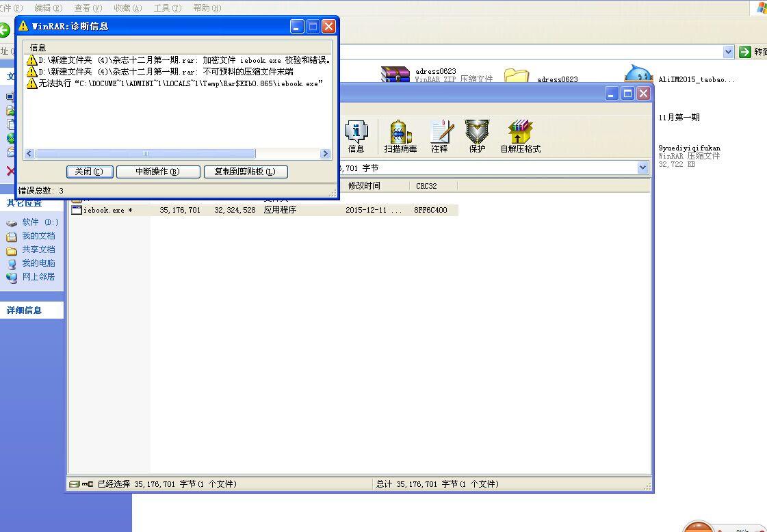The width and height of the screenshot is (767, 532).
Task: Click the adress0623 folder icon in Explorer
Action: coord(517,75)
